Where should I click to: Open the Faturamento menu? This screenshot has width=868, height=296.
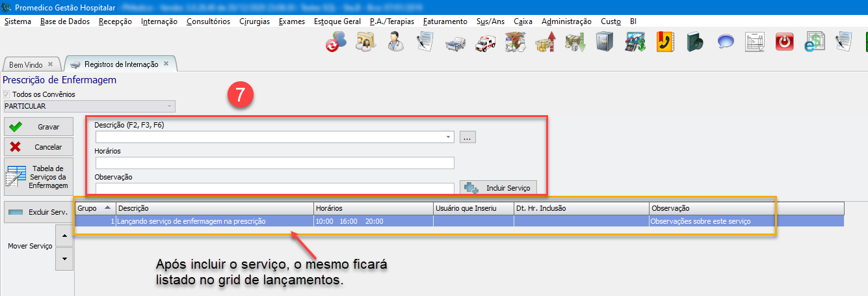coord(445,21)
